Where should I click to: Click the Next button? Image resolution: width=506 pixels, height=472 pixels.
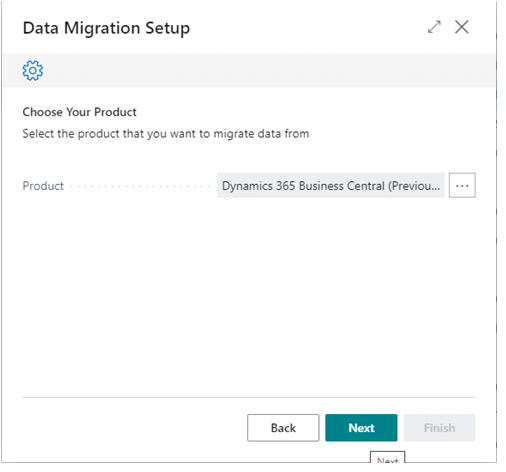pyautogui.click(x=361, y=428)
